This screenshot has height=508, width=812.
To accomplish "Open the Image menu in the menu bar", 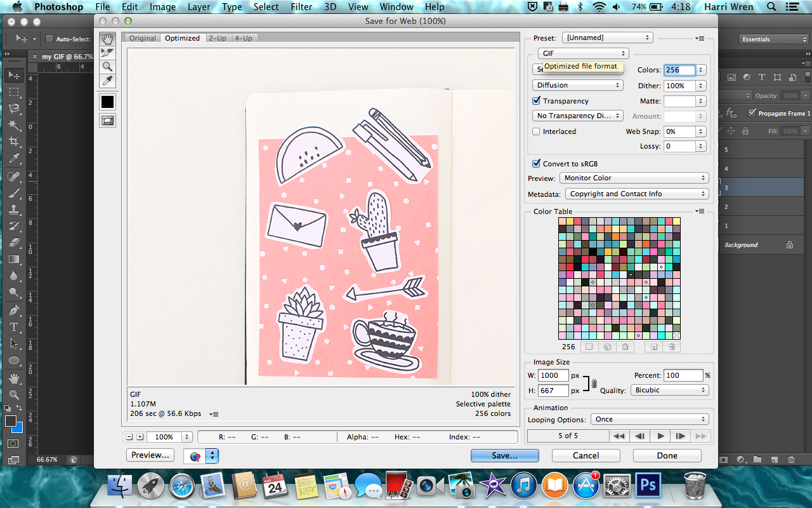I will (x=162, y=7).
